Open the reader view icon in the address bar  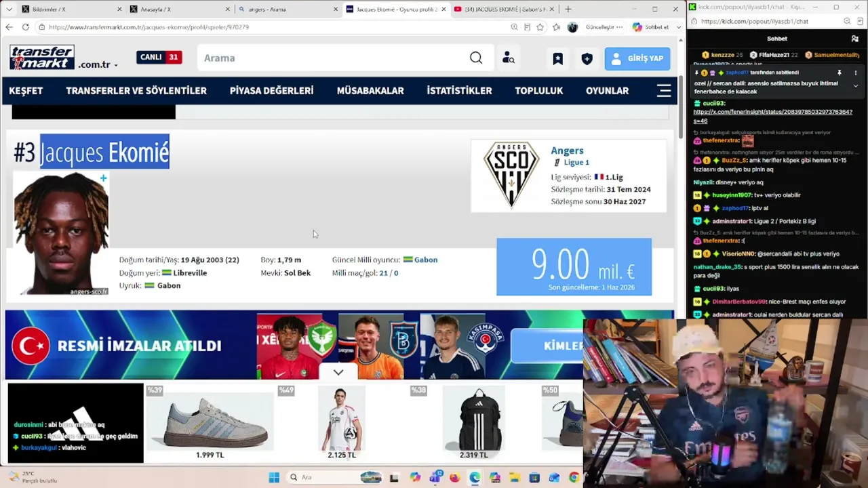point(527,27)
